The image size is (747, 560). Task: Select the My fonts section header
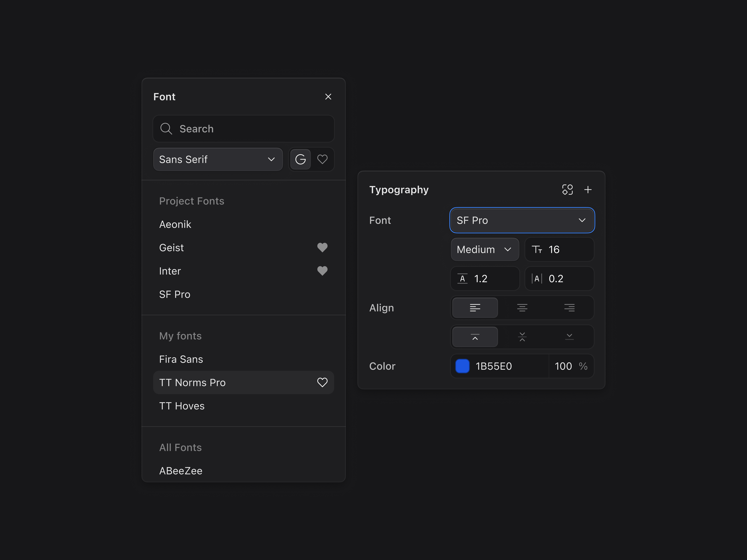180,335
